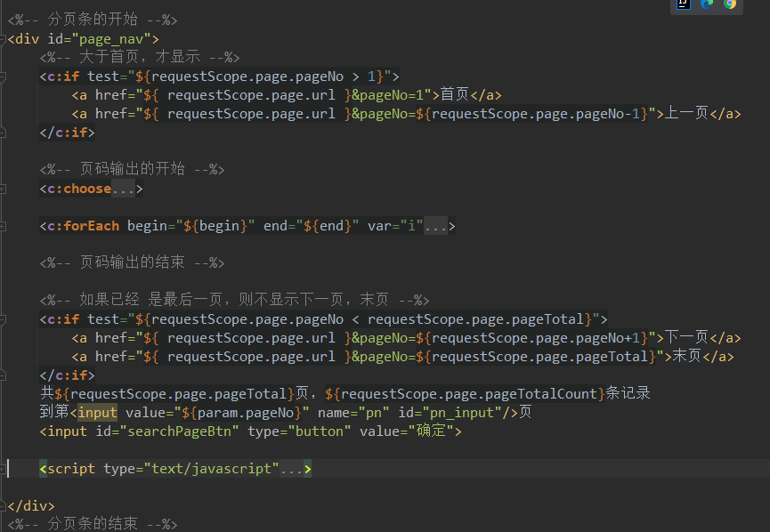Place cursor on 下一页 link text
Viewport: 770px width, 532px height.
[687, 337]
